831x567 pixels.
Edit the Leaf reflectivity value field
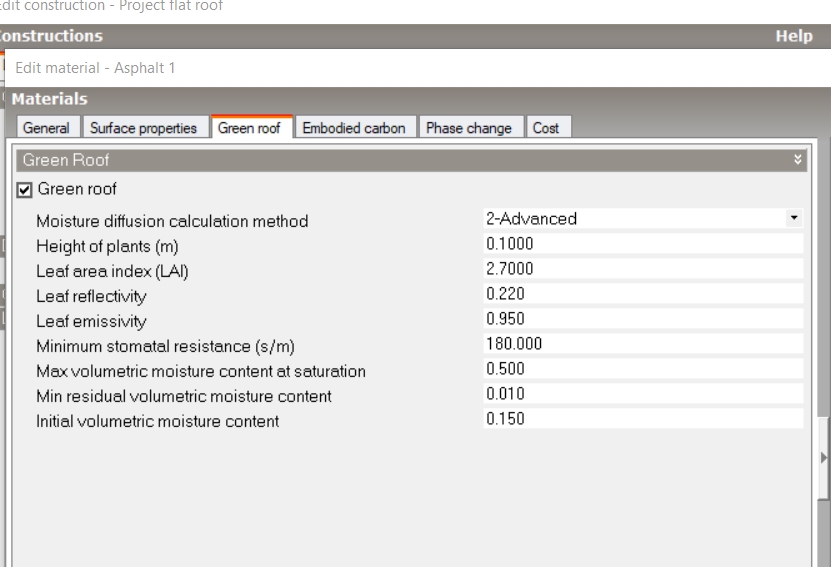pos(643,294)
